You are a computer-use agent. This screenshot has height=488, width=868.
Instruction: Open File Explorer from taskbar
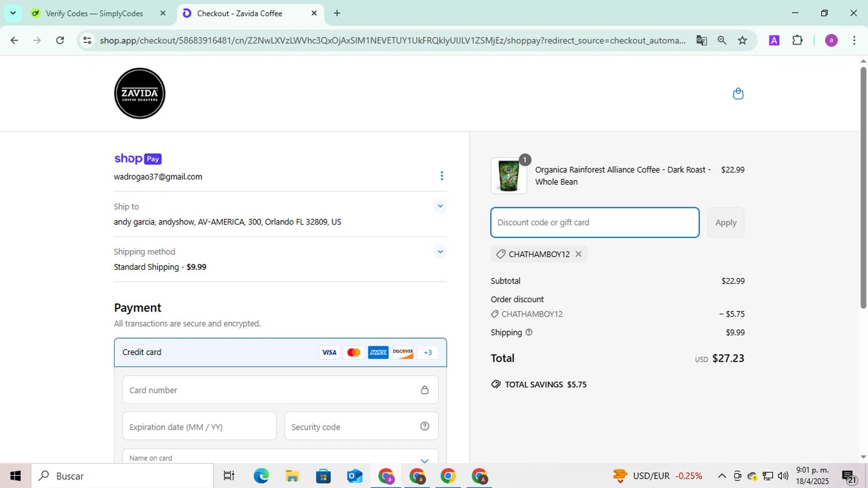292,476
